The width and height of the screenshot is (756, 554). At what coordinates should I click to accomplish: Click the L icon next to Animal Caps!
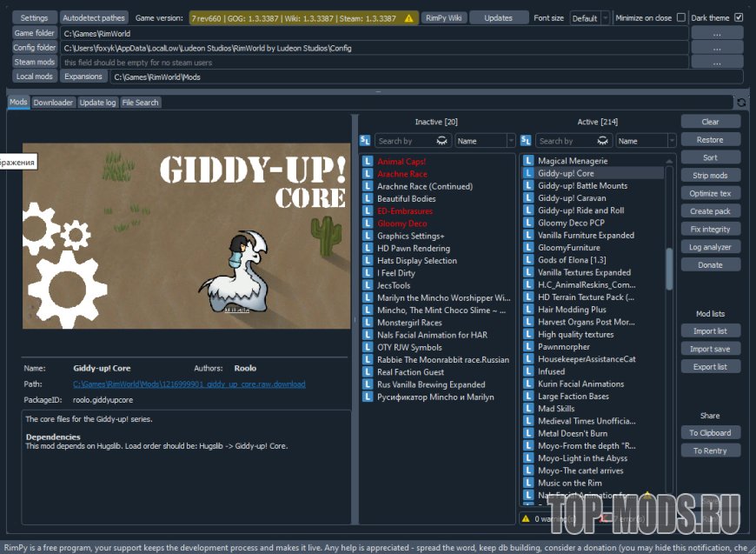(x=368, y=162)
